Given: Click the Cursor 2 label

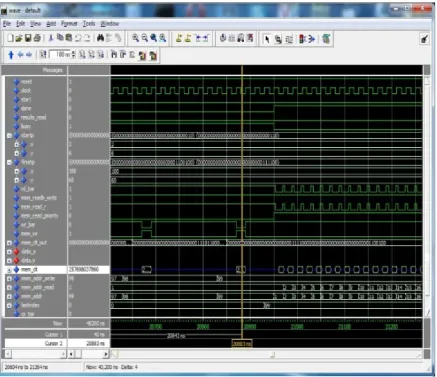Looking at the screenshot, I should (54, 343).
